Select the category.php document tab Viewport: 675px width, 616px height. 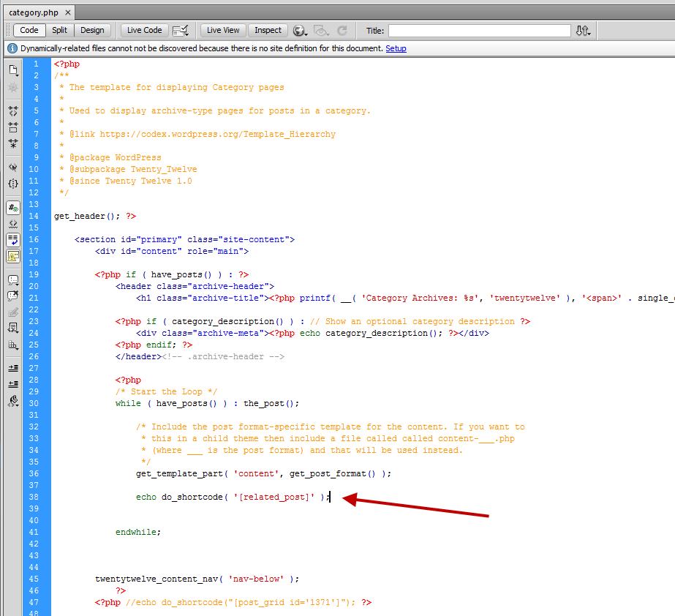[x=34, y=12]
